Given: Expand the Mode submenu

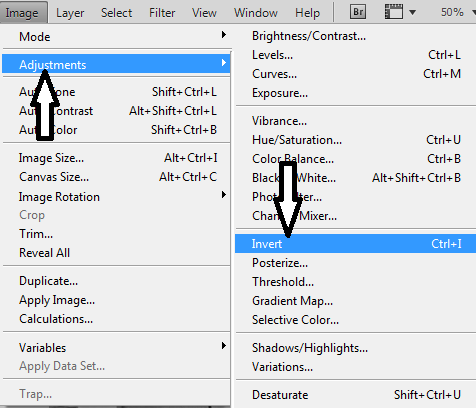Looking at the screenshot, I should (x=116, y=36).
